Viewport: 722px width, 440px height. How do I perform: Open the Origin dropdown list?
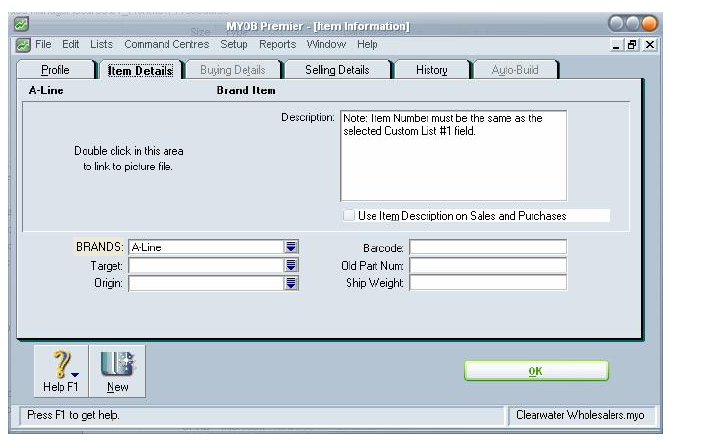click(291, 283)
